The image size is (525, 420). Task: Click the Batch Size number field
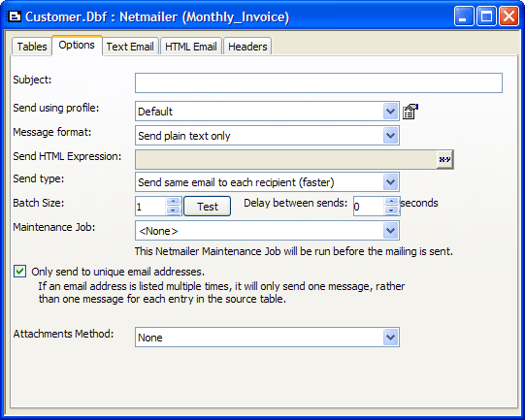tap(150, 207)
